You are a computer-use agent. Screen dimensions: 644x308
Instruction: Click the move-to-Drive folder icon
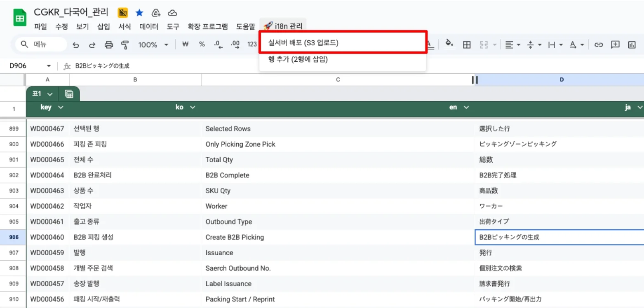pyautogui.click(x=156, y=13)
